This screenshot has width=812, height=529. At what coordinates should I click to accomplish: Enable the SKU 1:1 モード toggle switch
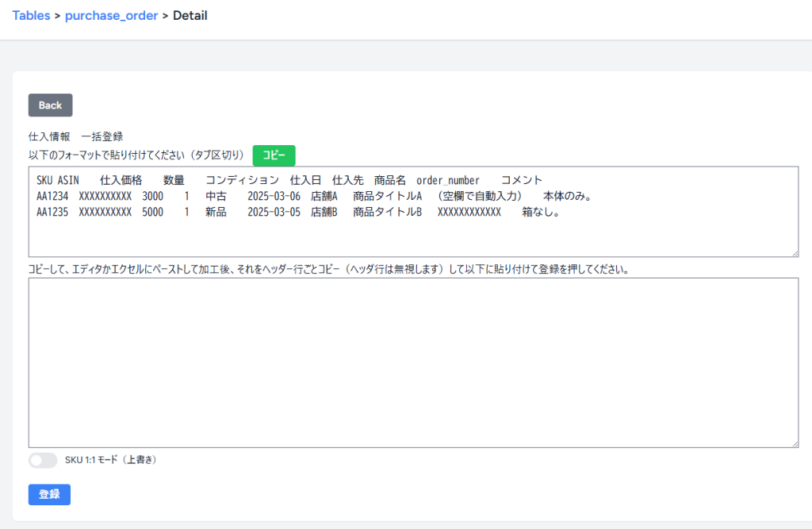coord(43,460)
